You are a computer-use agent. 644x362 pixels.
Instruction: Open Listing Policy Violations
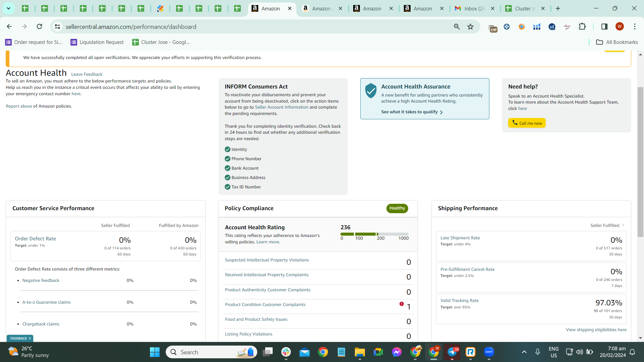click(249, 334)
